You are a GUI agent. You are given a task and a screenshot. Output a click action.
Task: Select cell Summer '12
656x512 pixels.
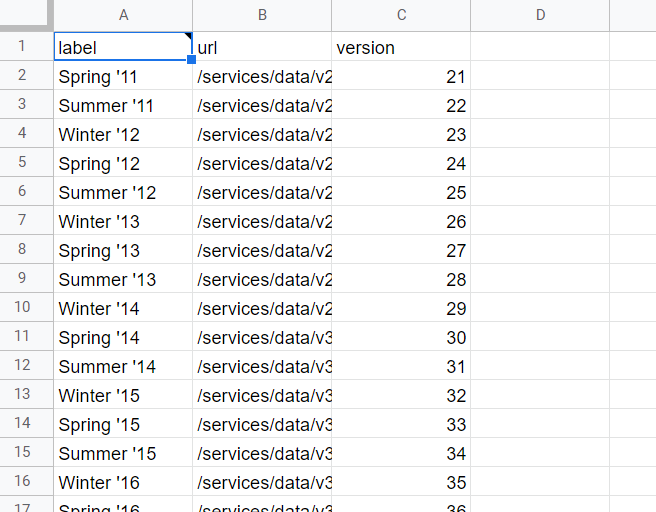(x=123, y=191)
